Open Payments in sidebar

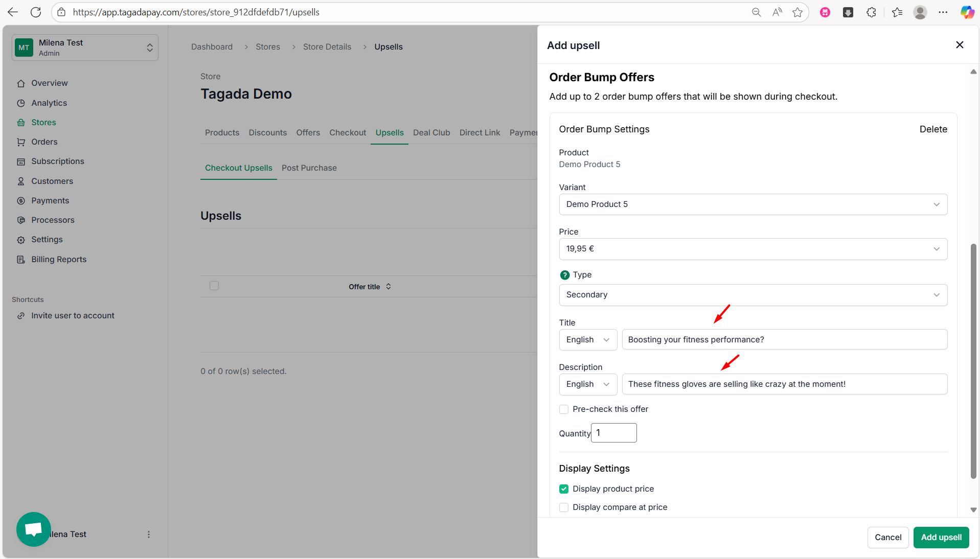tap(50, 201)
